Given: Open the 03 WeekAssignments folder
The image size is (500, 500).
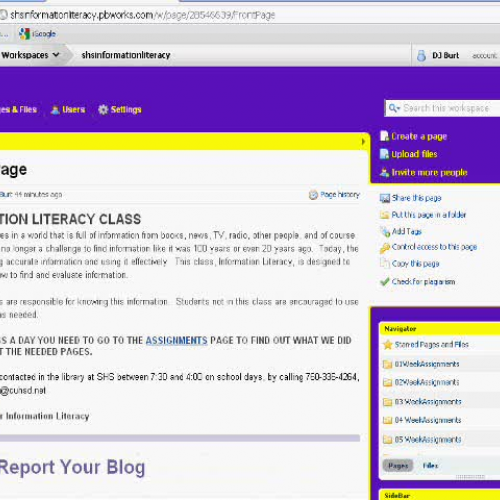Looking at the screenshot, I should pos(428,402).
